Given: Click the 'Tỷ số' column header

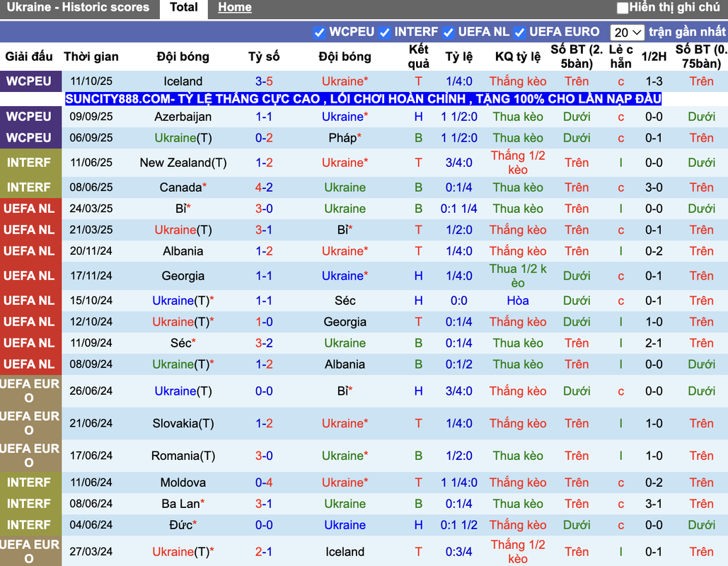Looking at the screenshot, I should (x=264, y=57).
